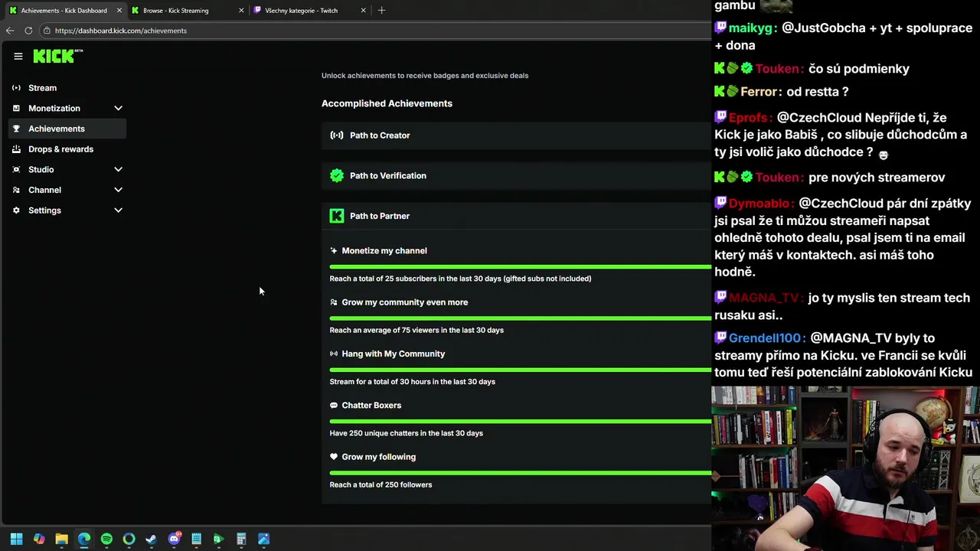Click the Channel label in the sidebar
Viewport: 980px width, 551px height.
click(44, 190)
